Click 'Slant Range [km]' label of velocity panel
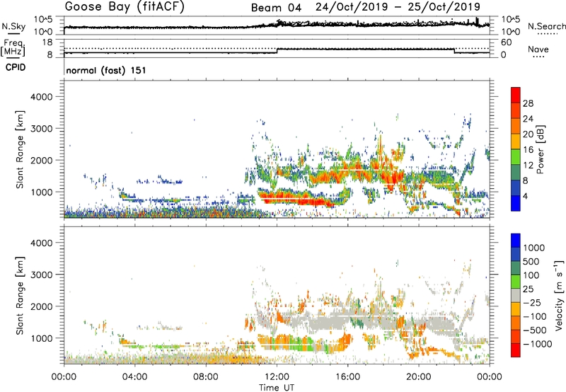The height and width of the screenshot is (392, 566). tap(21, 295)
